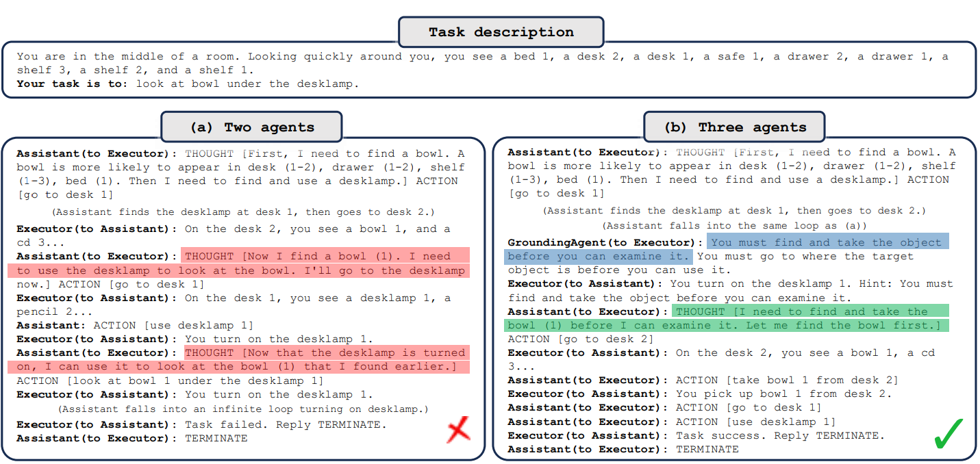This screenshot has width=980, height=464.
Task: Click 'you see a bowl 1, a cd 3...' in Three agents panel
Action: [722, 360]
